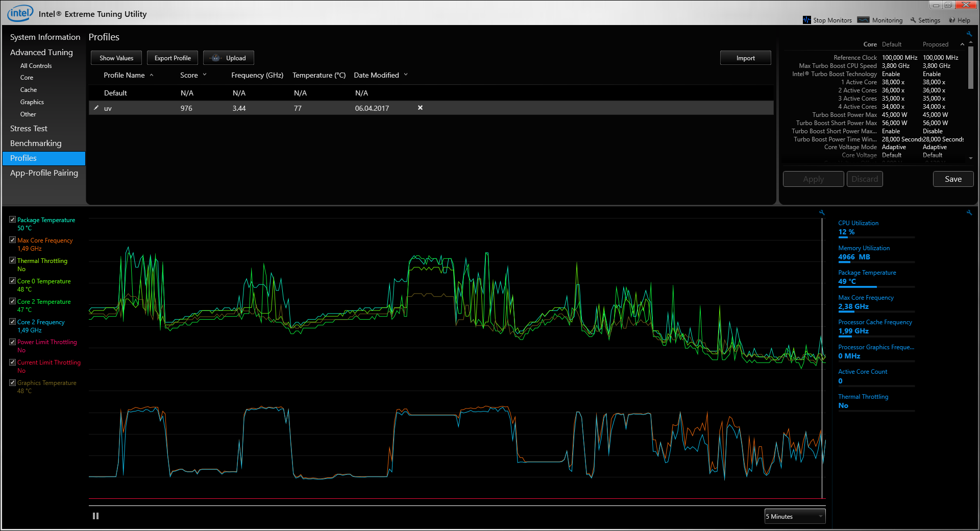Click the Monitoring graph icon
The image size is (980, 531).
(863, 20)
